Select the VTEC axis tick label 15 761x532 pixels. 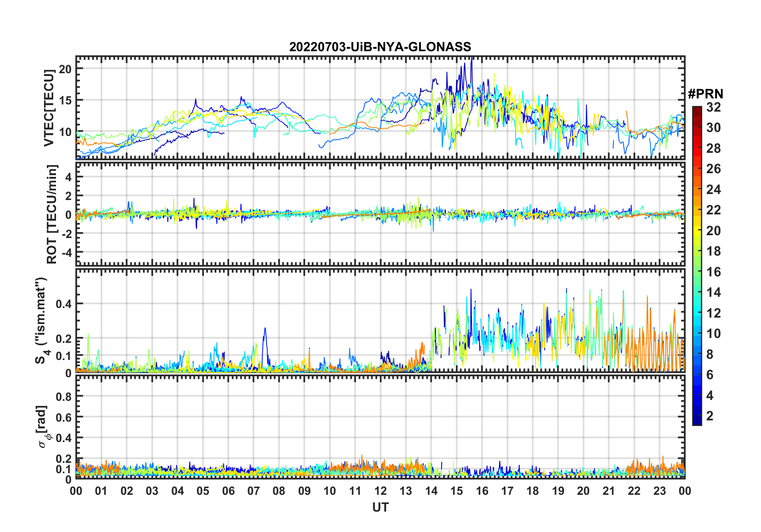(x=65, y=100)
